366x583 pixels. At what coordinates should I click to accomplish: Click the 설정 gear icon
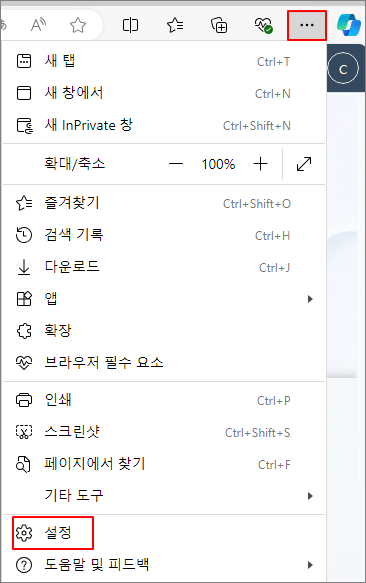pos(24,533)
